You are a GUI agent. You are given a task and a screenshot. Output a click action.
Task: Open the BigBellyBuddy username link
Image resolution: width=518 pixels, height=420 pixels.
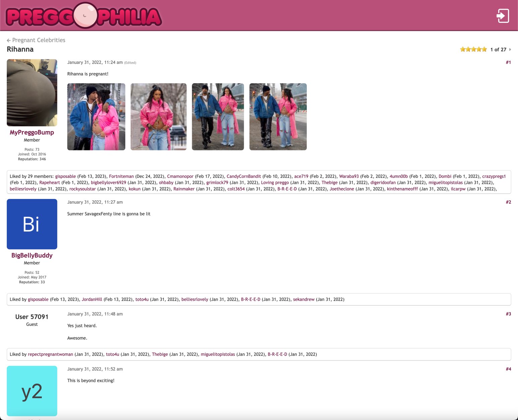32,255
